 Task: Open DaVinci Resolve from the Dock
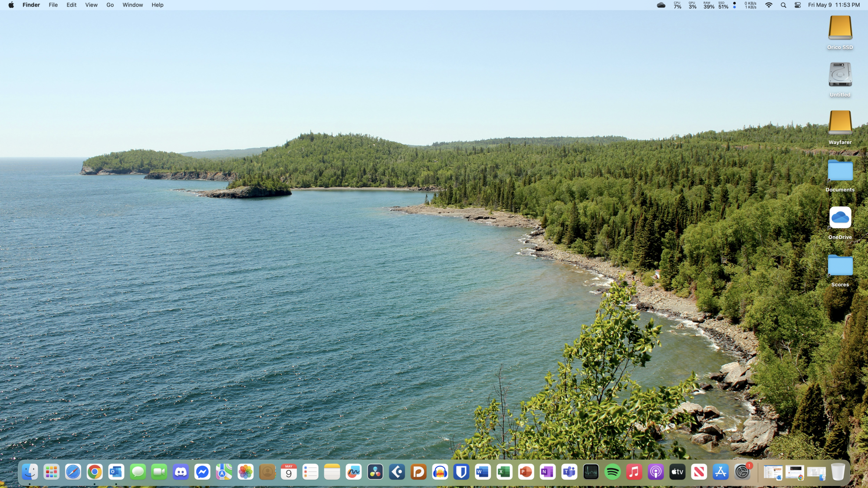375,472
